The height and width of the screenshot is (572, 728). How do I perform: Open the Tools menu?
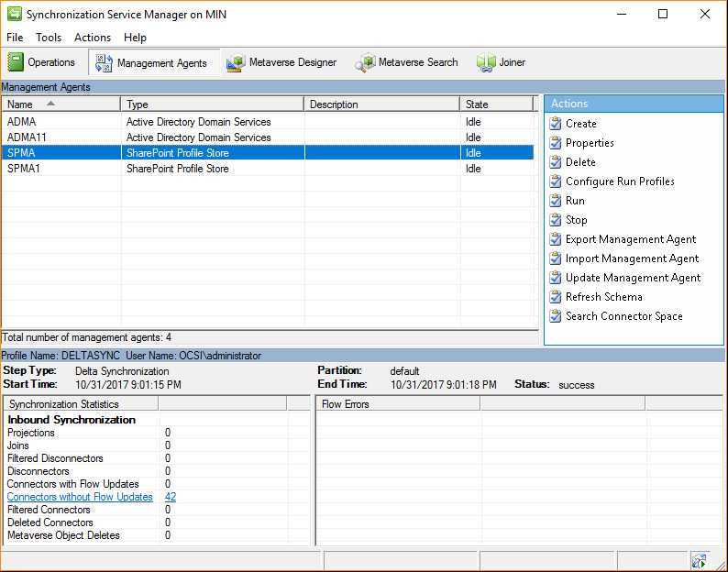click(x=49, y=38)
